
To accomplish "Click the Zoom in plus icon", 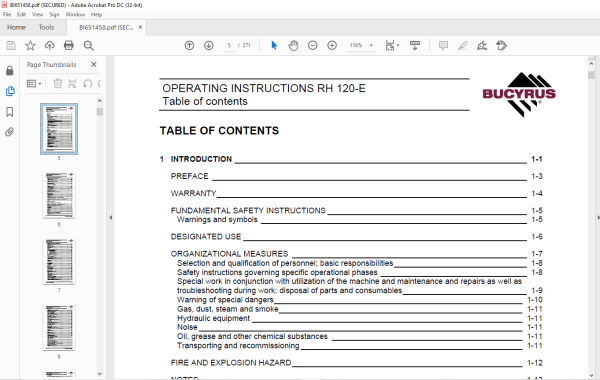I will click(332, 46).
